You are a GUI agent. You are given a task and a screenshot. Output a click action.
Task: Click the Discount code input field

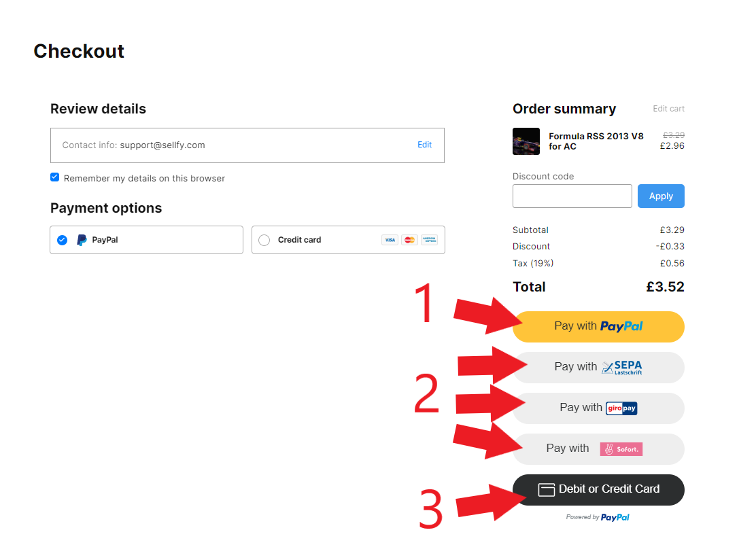(572, 196)
